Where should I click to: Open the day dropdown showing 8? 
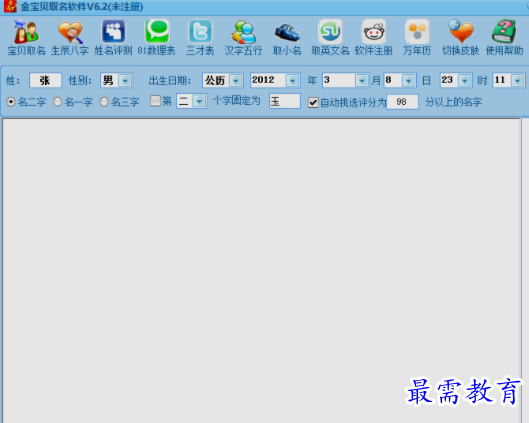408,81
